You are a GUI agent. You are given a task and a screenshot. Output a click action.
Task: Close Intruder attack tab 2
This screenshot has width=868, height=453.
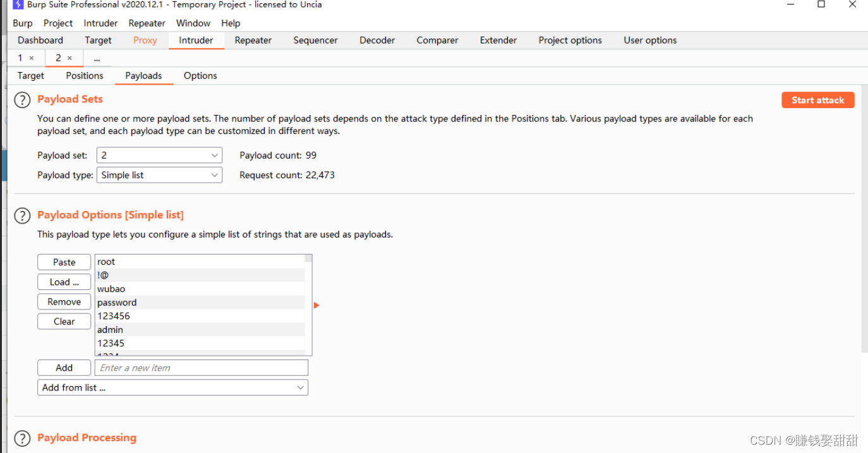click(x=69, y=58)
